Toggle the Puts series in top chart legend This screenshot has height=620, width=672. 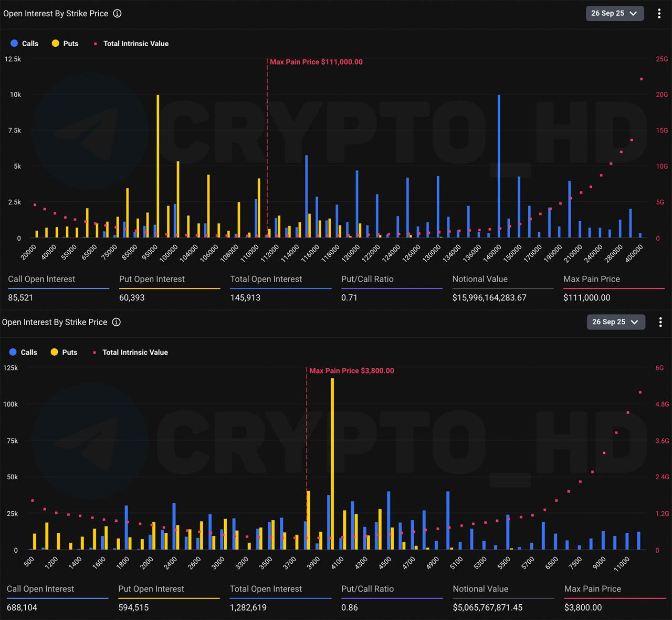[x=65, y=44]
